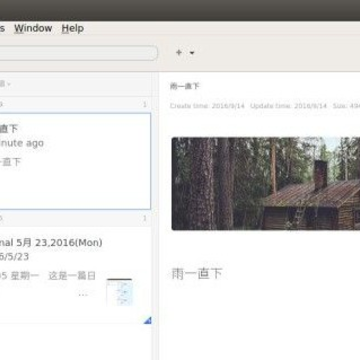Focus the search input field
Viewport: 360px width, 360px height.
(78, 53)
